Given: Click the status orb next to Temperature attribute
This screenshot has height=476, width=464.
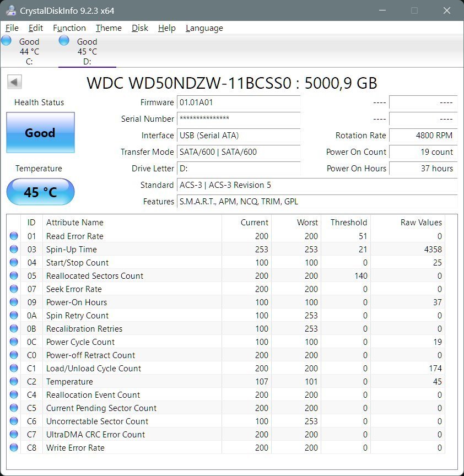Looking at the screenshot, I should 14,382.
